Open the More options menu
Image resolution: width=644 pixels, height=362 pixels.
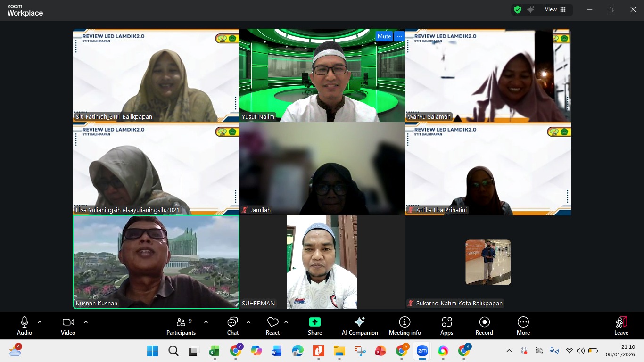coord(523,326)
